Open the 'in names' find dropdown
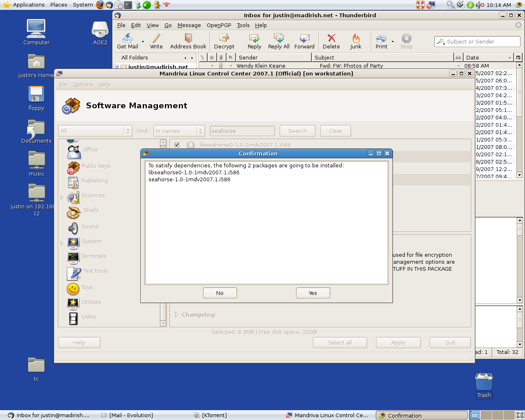This screenshot has width=525, height=420. pos(179,131)
